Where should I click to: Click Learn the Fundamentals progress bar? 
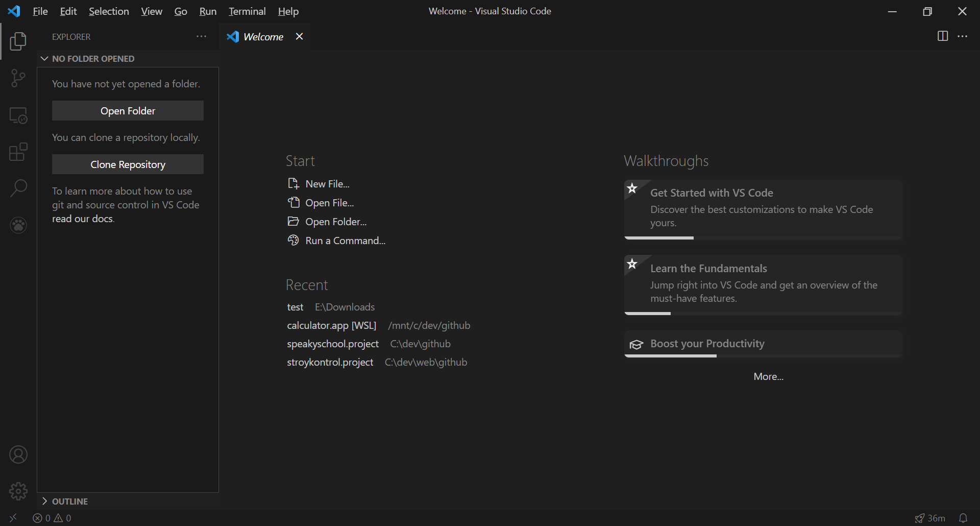763,314
